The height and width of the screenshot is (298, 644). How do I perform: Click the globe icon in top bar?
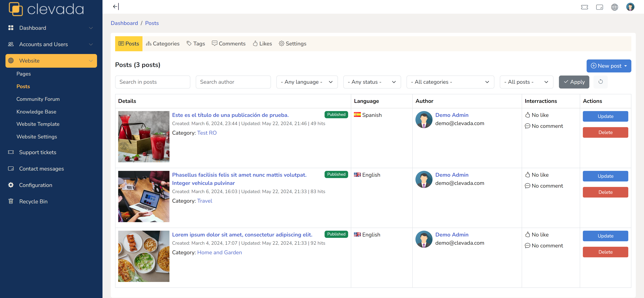click(x=614, y=7)
